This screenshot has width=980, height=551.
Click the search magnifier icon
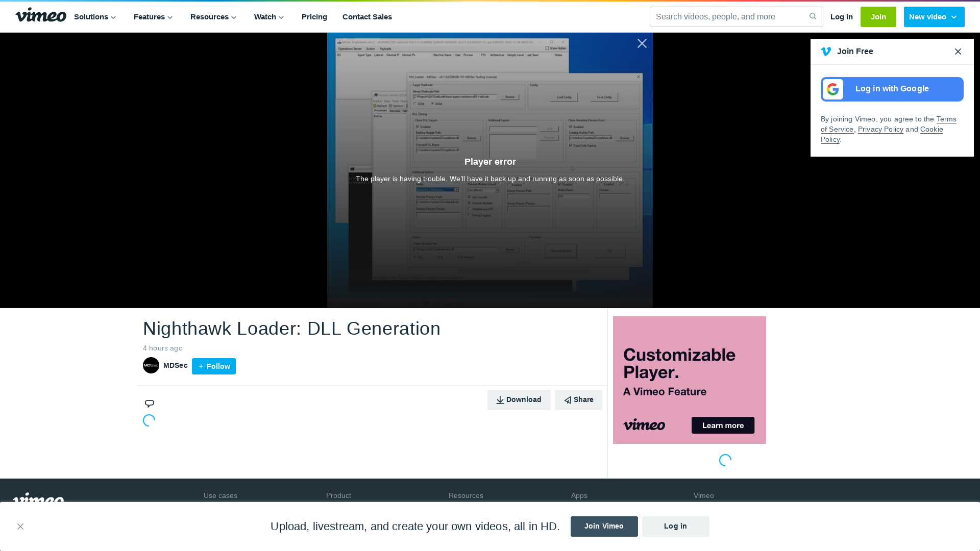pyautogui.click(x=813, y=16)
